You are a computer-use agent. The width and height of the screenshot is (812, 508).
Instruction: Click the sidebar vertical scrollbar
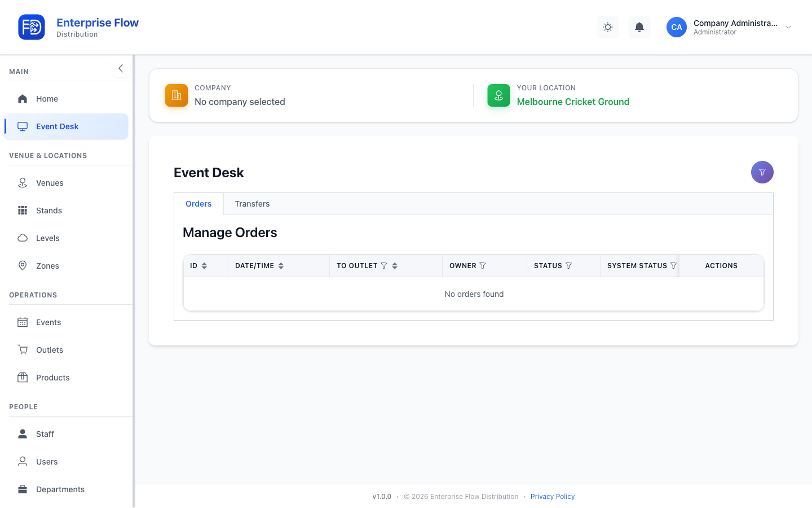pyautogui.click(x=134, y=281)
